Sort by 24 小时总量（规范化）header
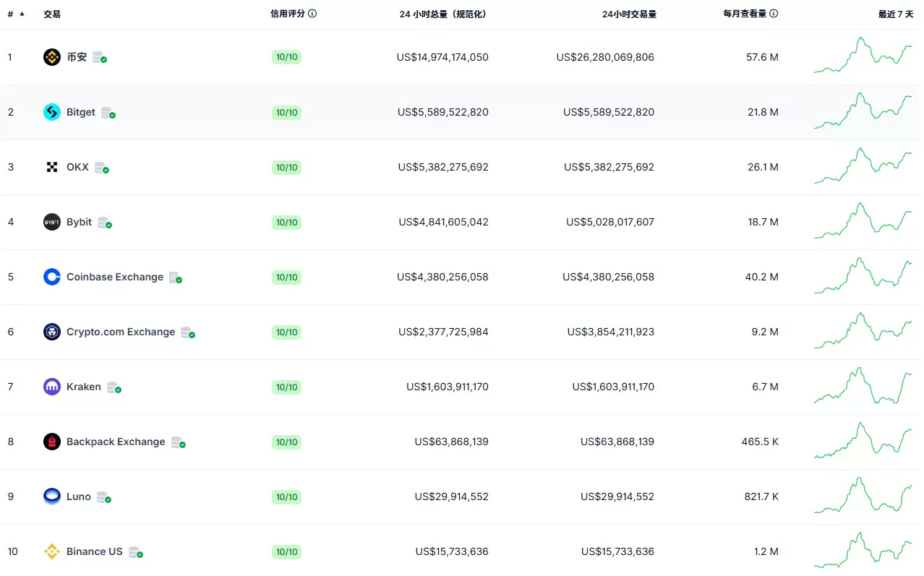This screenshot has width=924, height=576. [442, 14]
